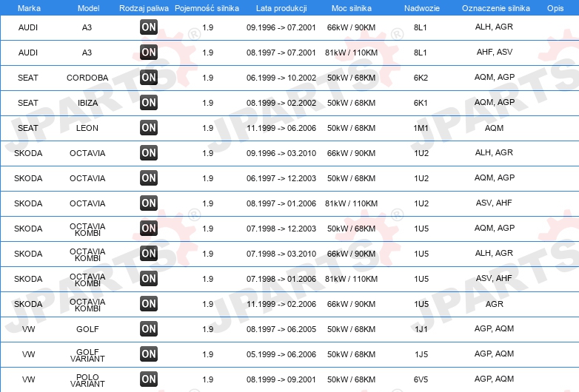Select the IBIZA model cell
This screenshot has width=579, height=392.
coord(87,103)
